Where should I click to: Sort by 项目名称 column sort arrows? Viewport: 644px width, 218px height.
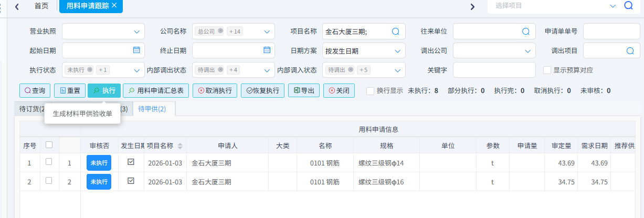point(181,146)
